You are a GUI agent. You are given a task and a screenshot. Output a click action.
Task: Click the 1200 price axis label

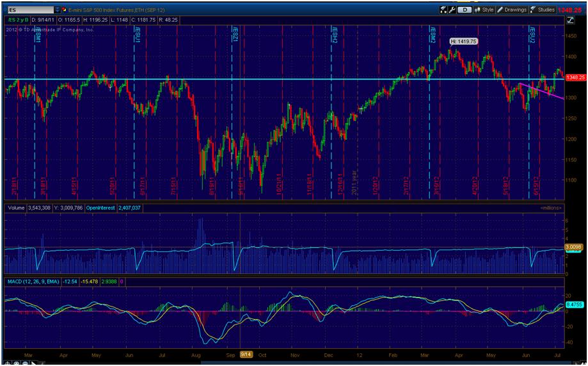pos(571,139)
